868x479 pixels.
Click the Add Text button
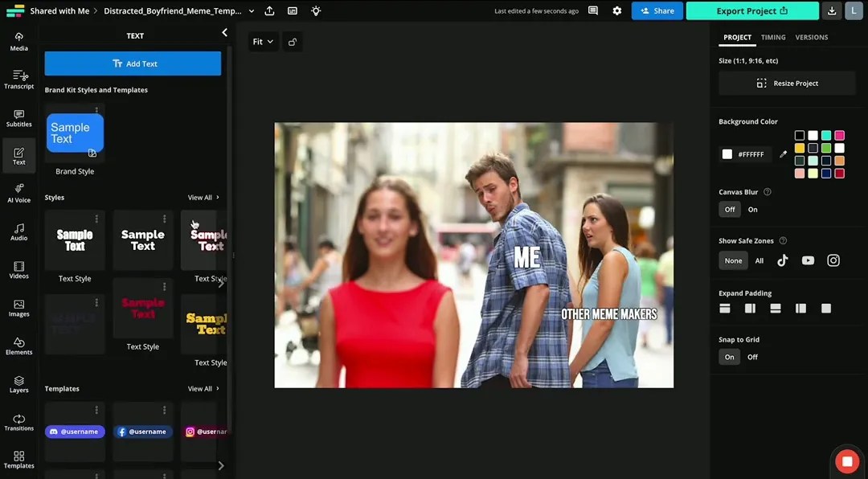click(133, 63)
